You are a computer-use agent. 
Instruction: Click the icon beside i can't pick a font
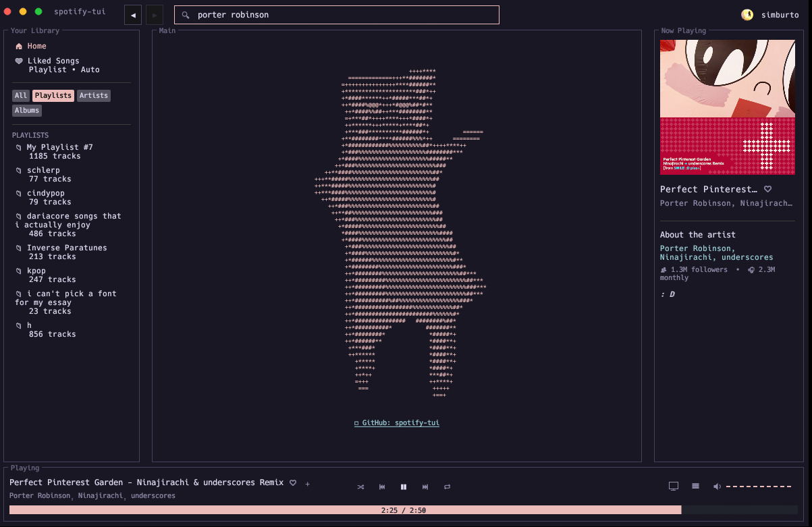pos(19,294)
